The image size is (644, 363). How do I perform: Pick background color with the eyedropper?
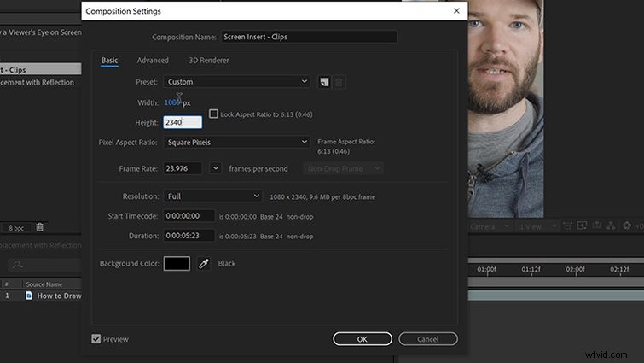[x=204, y=264]
